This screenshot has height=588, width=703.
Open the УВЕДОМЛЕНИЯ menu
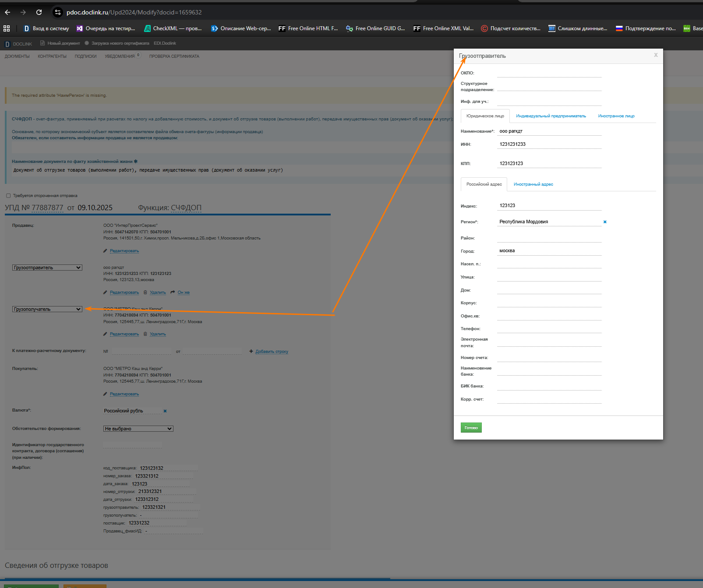120,56
